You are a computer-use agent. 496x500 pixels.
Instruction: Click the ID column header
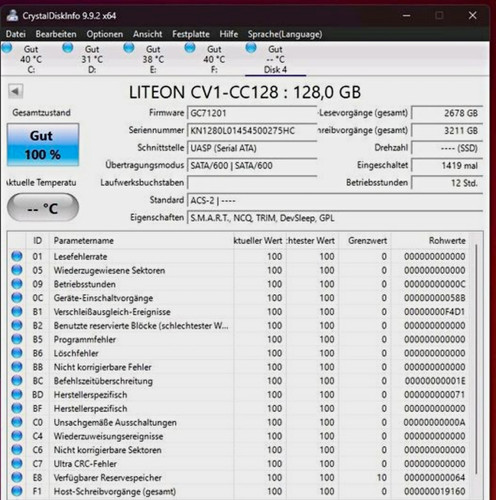coord(38,240)
